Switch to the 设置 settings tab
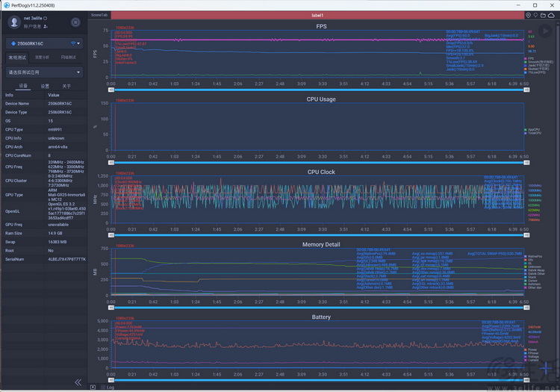Image resolution: width=560 pixels, height=392 pixels. 45,86
